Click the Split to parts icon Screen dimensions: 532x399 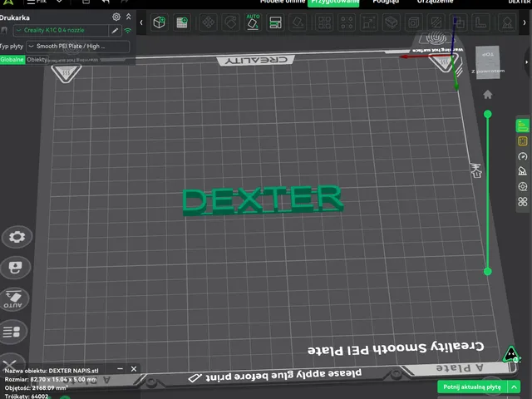[x=347, y=22]
